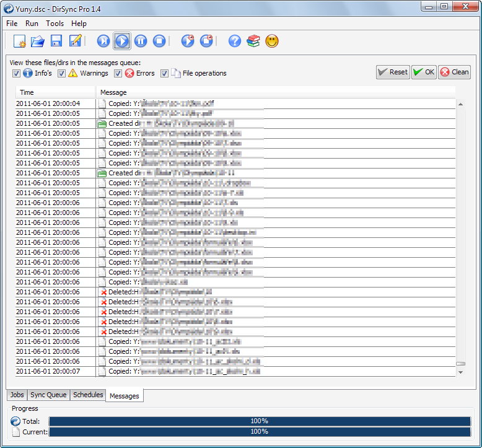Open the stacked books icon
This screenshot has height=448, width=482.
pos(253,41)
